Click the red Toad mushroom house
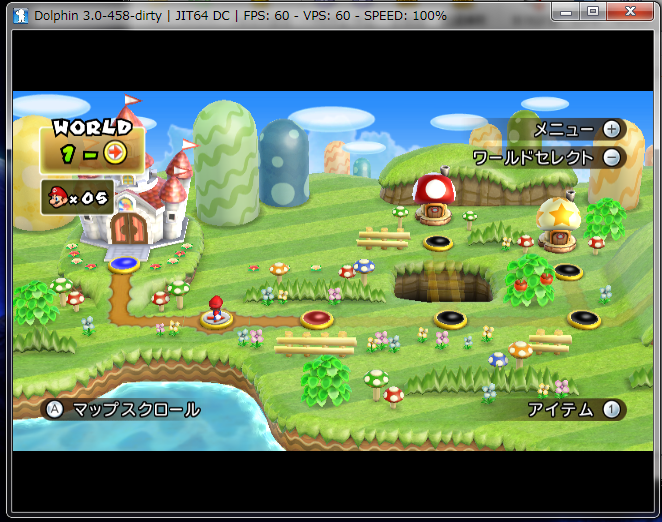The height and width of the screenshot is (522, 662). tap(434, 197)
